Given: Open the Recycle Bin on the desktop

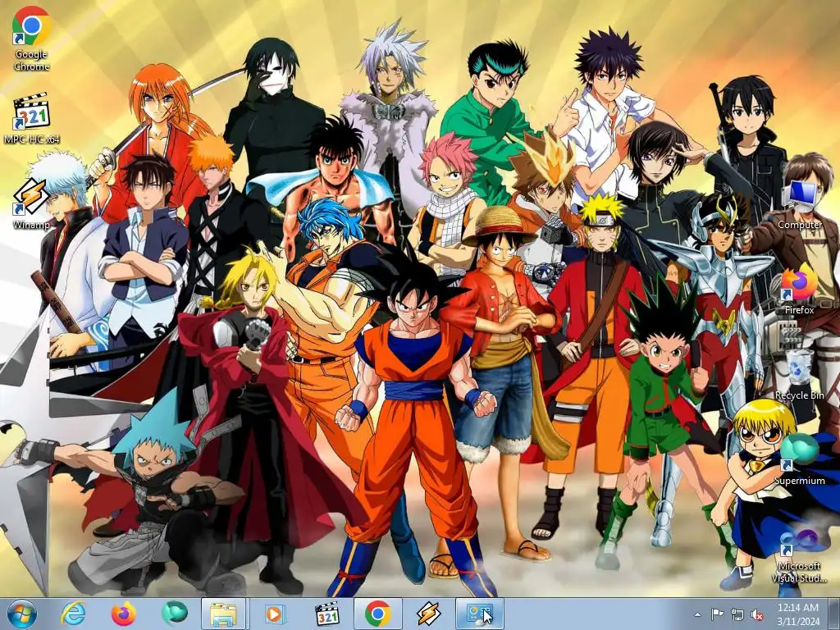Looking at the screenshot, I should [799, 374].
